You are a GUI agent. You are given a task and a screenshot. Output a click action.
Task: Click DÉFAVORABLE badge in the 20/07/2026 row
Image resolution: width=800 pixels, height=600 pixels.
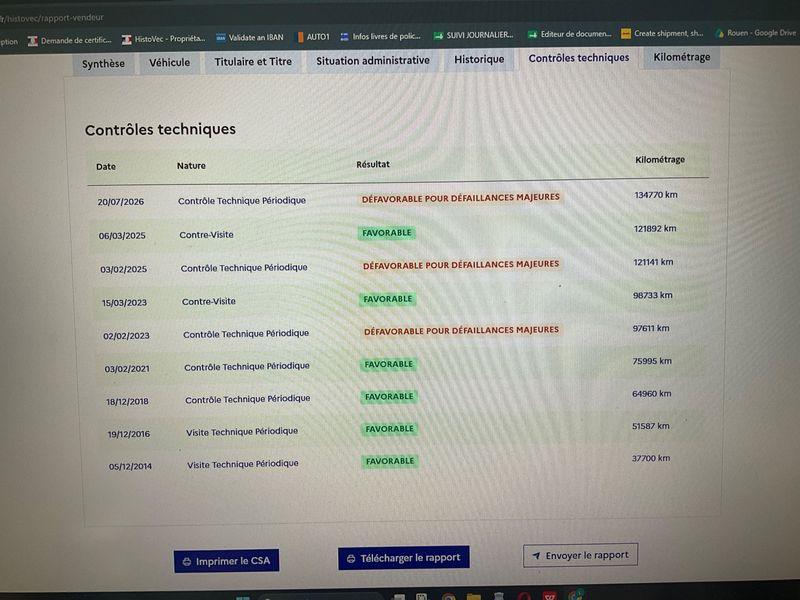[461, 198]
